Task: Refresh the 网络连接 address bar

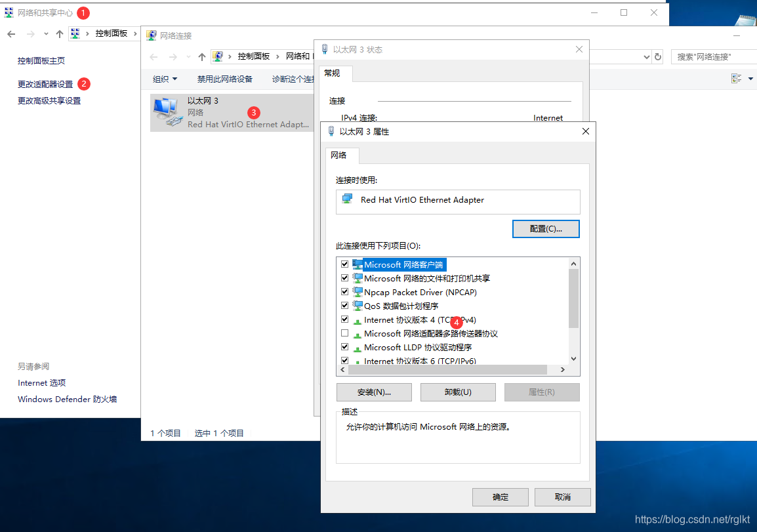Action: pos(657,57)
